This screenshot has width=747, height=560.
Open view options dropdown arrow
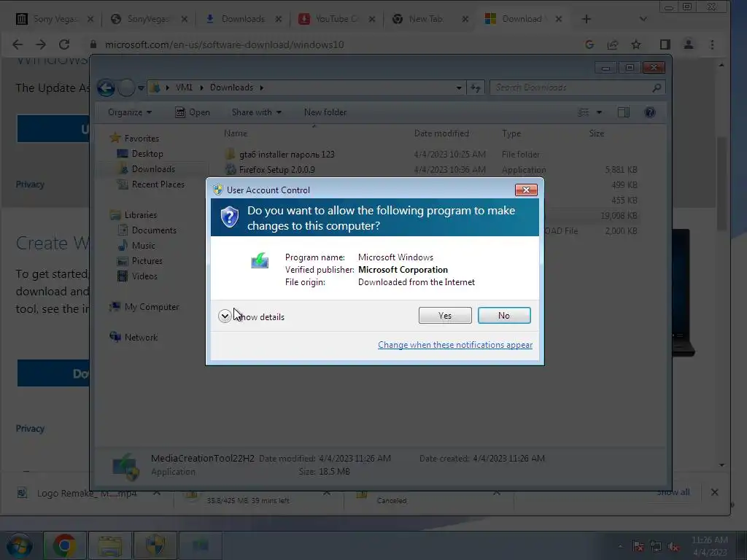600,112
